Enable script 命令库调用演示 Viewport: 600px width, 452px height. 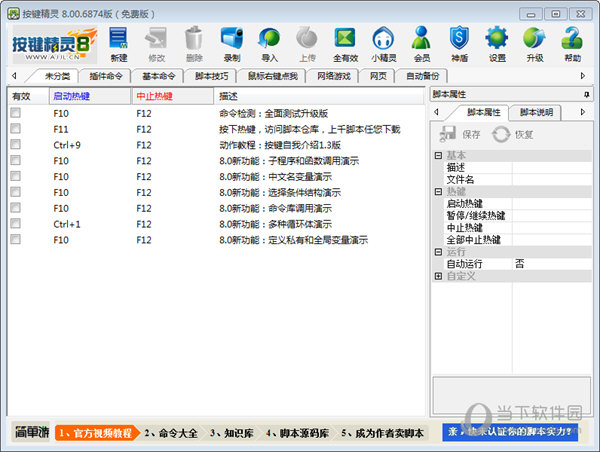pyautogui.click(x=16, y=208)
